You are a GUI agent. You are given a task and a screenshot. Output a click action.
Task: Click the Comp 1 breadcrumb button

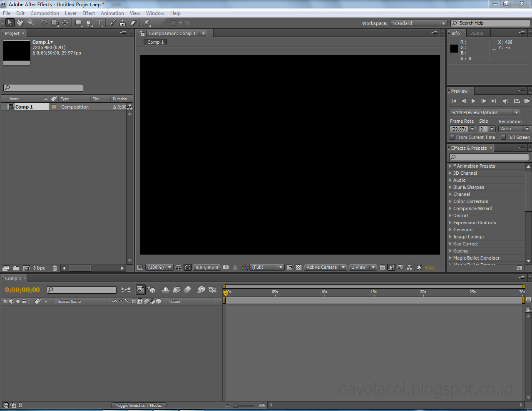pos(155,42)
